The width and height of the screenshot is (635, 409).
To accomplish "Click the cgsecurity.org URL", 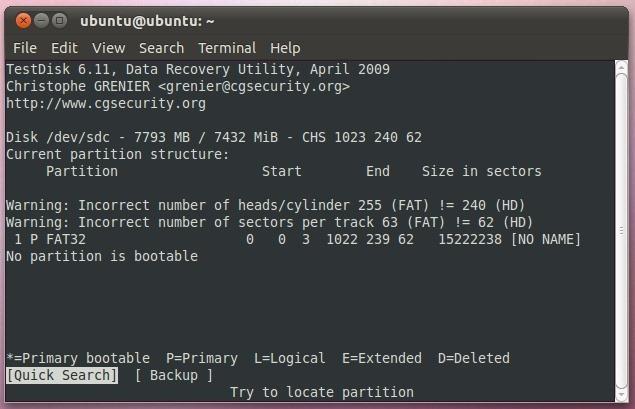I will [106, 103].
